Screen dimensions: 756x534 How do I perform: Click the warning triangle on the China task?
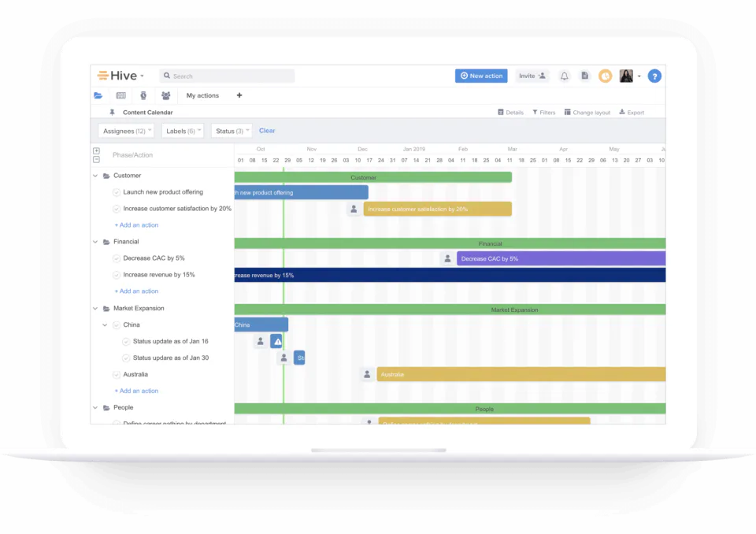tap(277, 341)
